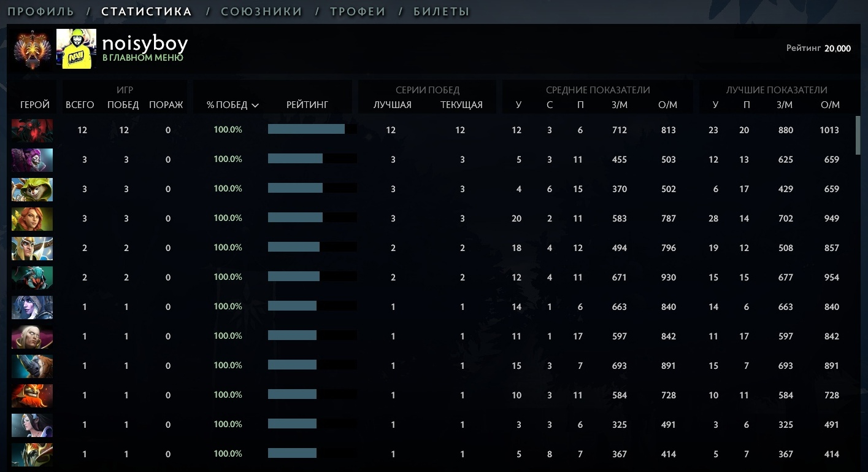Click the Shadow Fiend rating bar
This screenshot has height=472, width=868.
(306, 130)
